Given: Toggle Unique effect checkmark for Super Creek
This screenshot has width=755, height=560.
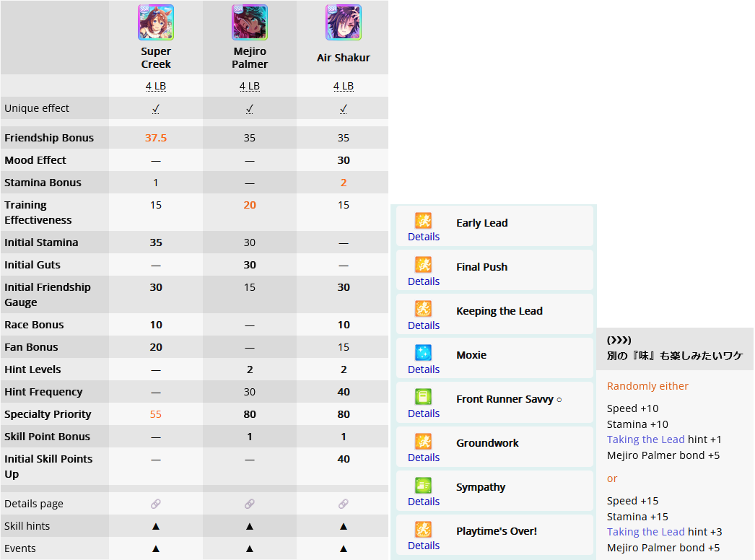Looking at the screenshot, I should click(x=155, y=109).
